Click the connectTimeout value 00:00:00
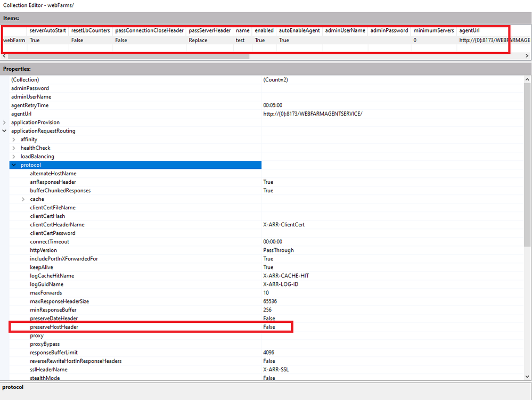This screenshot has width=532, height=400. tap(273, 242)
